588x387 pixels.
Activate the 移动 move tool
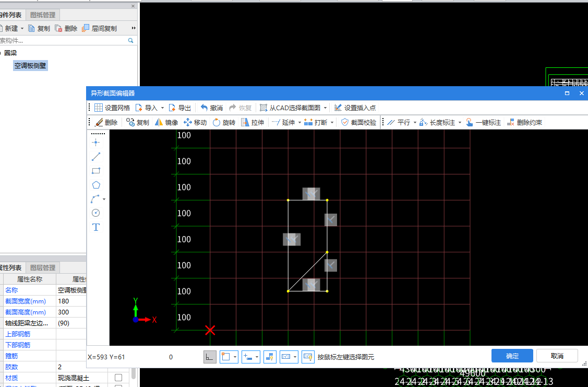tap(195, 122)
